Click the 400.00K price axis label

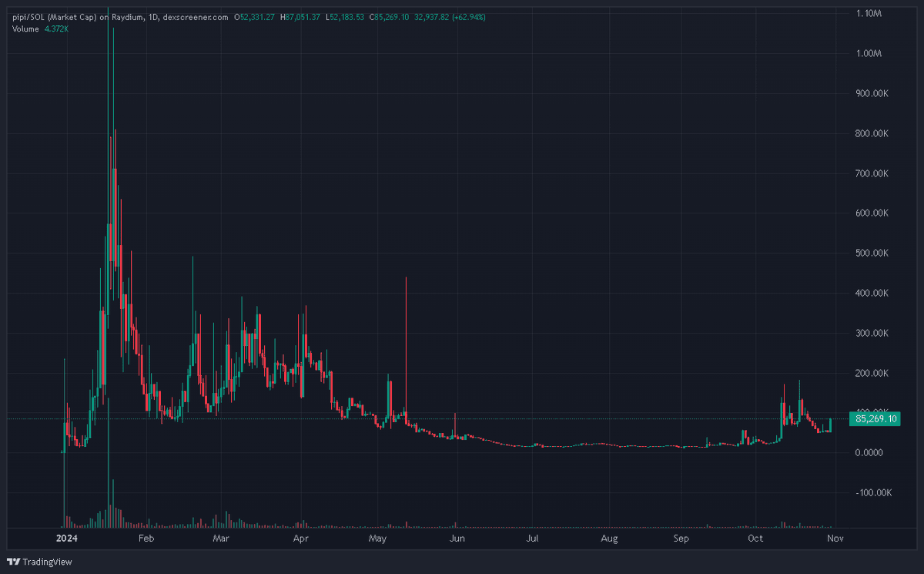871,294
